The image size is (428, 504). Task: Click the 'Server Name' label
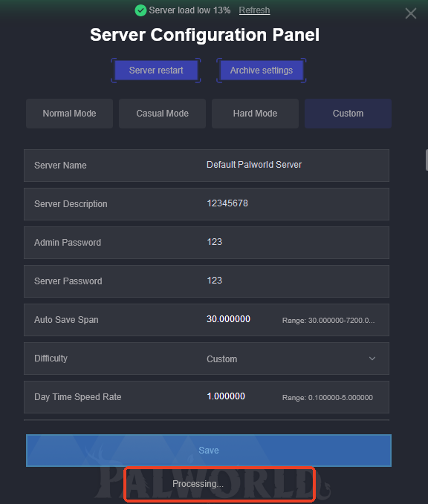point(60,166)
